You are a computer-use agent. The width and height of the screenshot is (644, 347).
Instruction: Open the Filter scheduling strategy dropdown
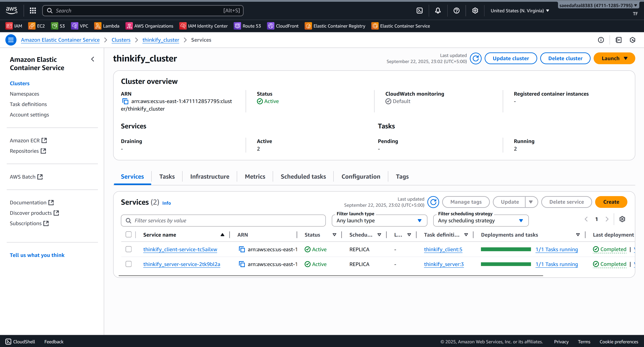[480, 221]
